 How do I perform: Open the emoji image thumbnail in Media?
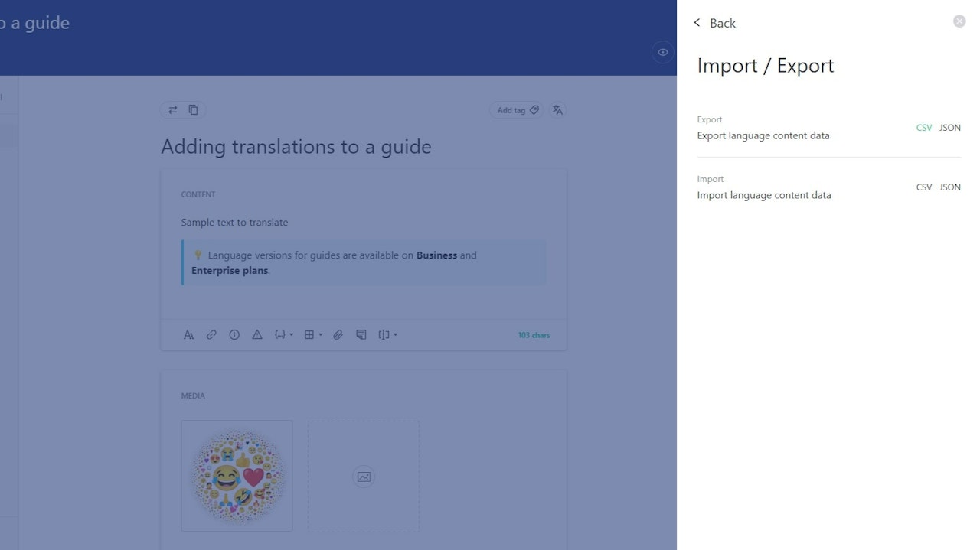click(237, 475)
